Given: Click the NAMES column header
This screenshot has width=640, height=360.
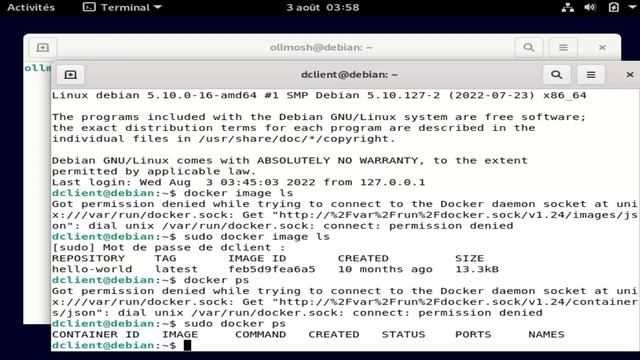Looking at the screenshot, I should coord(546,334).
